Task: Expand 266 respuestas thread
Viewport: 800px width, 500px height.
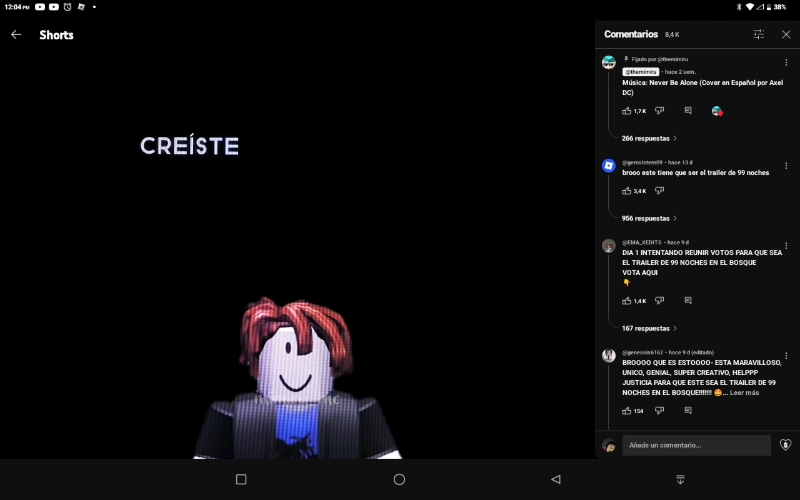Action: pos(649,139)
